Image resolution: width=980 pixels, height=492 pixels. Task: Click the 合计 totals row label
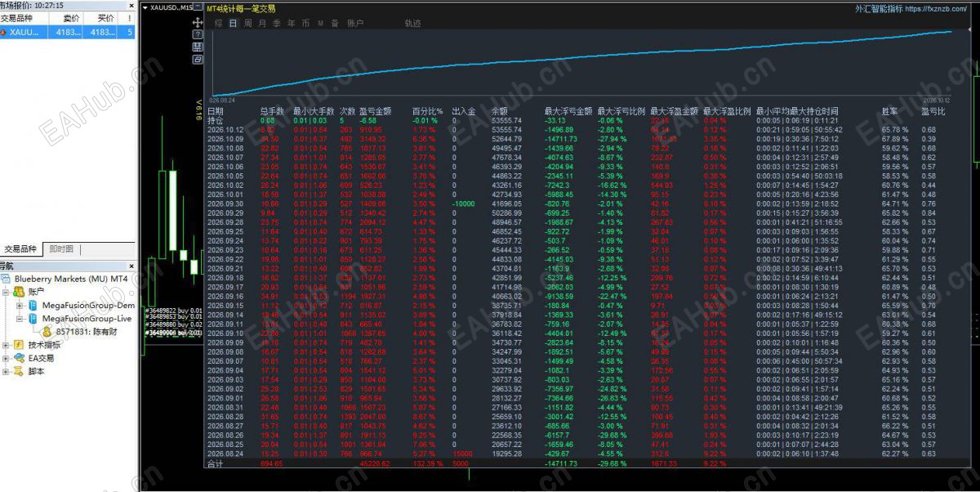pyautogui.click(x=215, y=463)
